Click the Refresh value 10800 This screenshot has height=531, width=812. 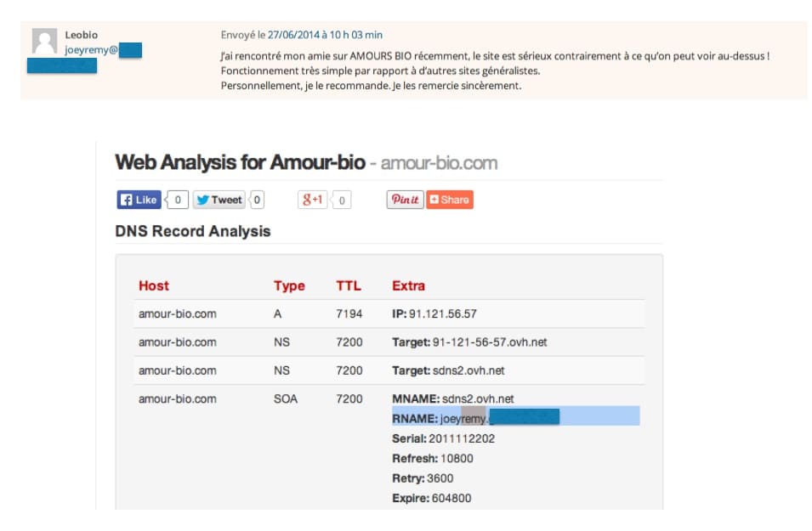point(457,459)
